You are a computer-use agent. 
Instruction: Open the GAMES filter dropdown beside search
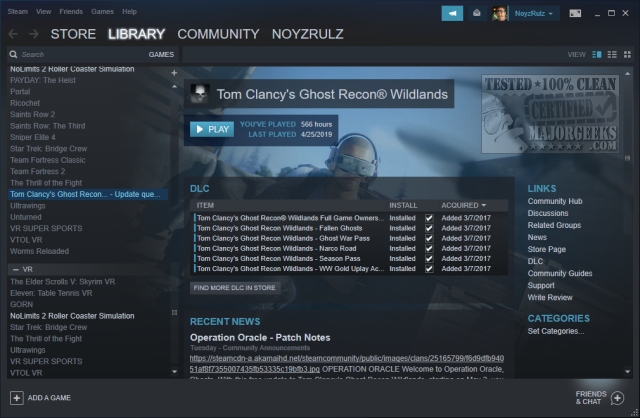pyautogui.click(x=160, y=54)
